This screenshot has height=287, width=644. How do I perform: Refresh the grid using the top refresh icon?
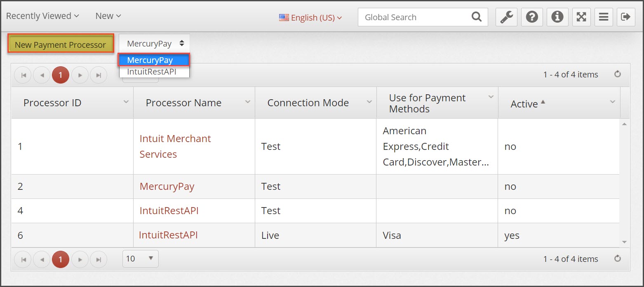(x=617, y=74)
